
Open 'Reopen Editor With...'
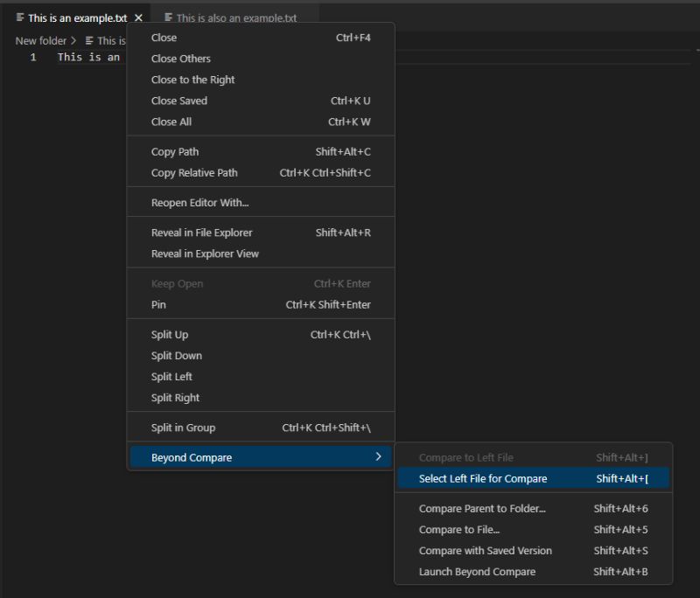point(202,201)
